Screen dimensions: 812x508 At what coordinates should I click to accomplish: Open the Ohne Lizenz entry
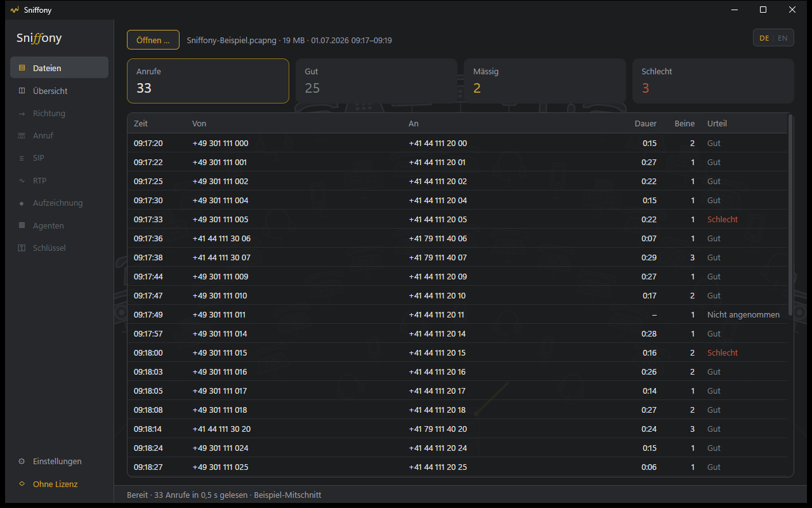[x=59, y=484]
